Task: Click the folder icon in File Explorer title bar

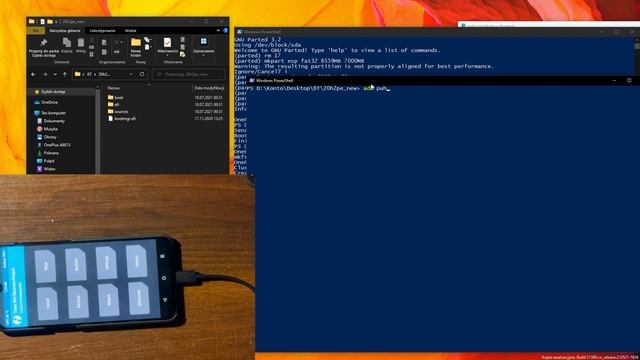Action: click(32, 21)
